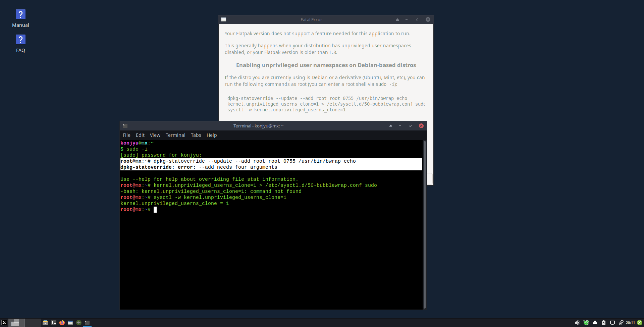Click the eject removable media tray icon
This screenshot has height=327, width=644.
(595, 323)
